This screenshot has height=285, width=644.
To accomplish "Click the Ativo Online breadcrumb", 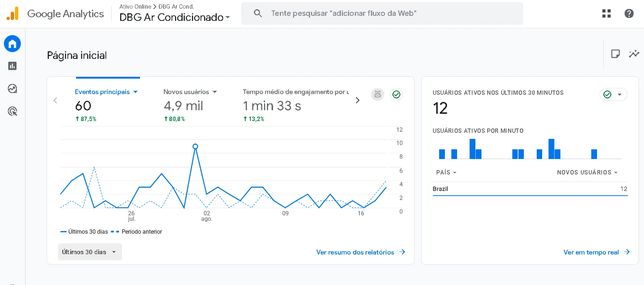I will (x=135, y=6).
